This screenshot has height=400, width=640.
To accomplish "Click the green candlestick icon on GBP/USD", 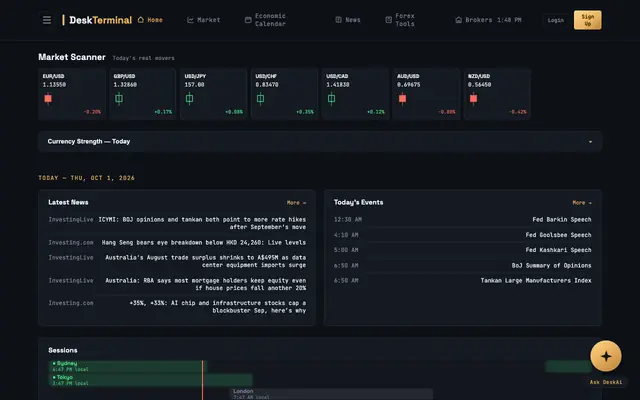I will pyautogui.click(x=119, y=98).
